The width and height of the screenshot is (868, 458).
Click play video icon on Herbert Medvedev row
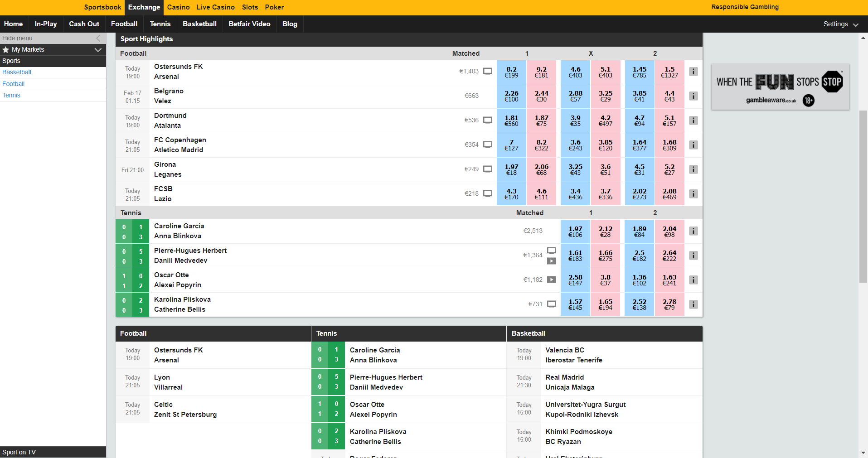(x=551, y=261)
